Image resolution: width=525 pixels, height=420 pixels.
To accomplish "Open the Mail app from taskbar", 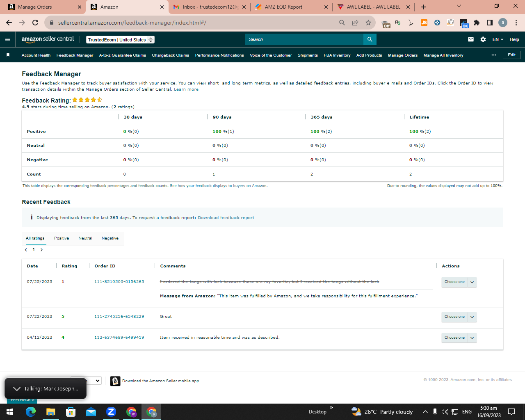I will (x=91, y=412).
